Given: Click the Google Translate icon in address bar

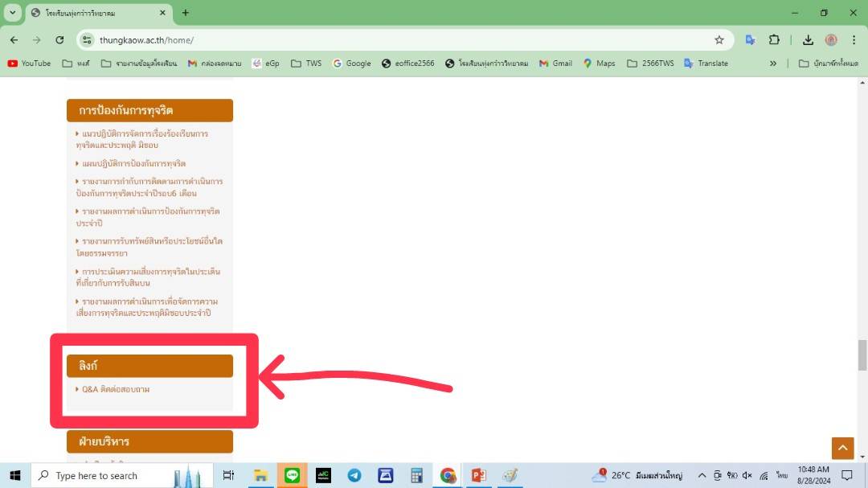Looking at the screenshot, I should [750, 39].
